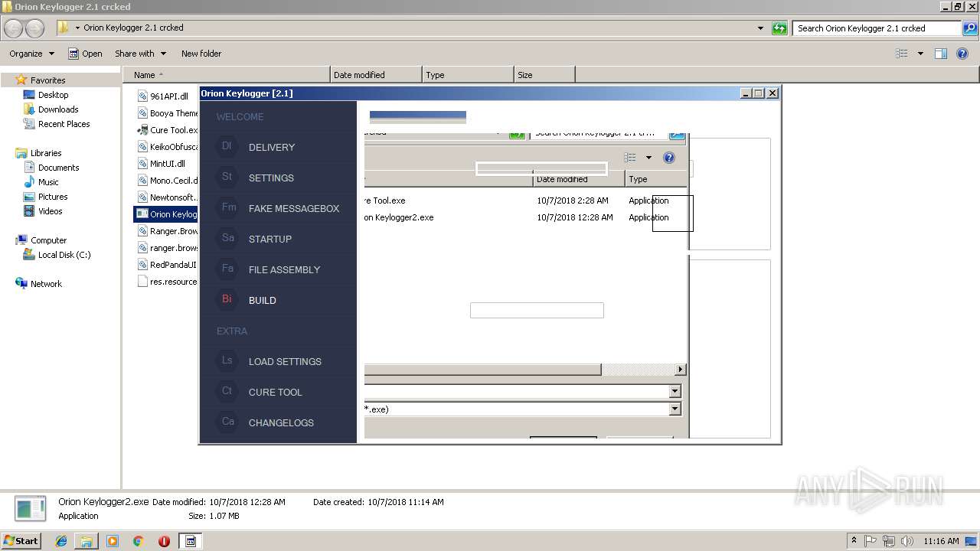Select FILE ASSEMBLY in Orion sidebar
The image size is (980, 551).
pos(284,269)
